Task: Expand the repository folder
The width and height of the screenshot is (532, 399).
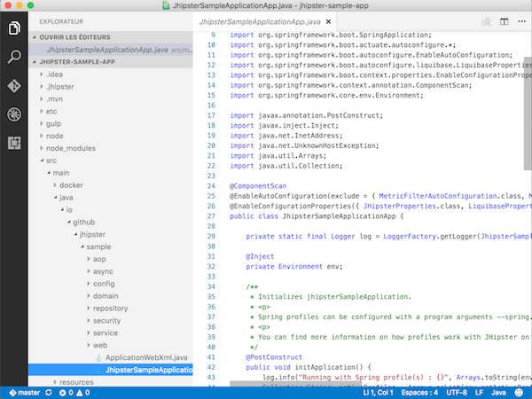Action: (111, 308)
